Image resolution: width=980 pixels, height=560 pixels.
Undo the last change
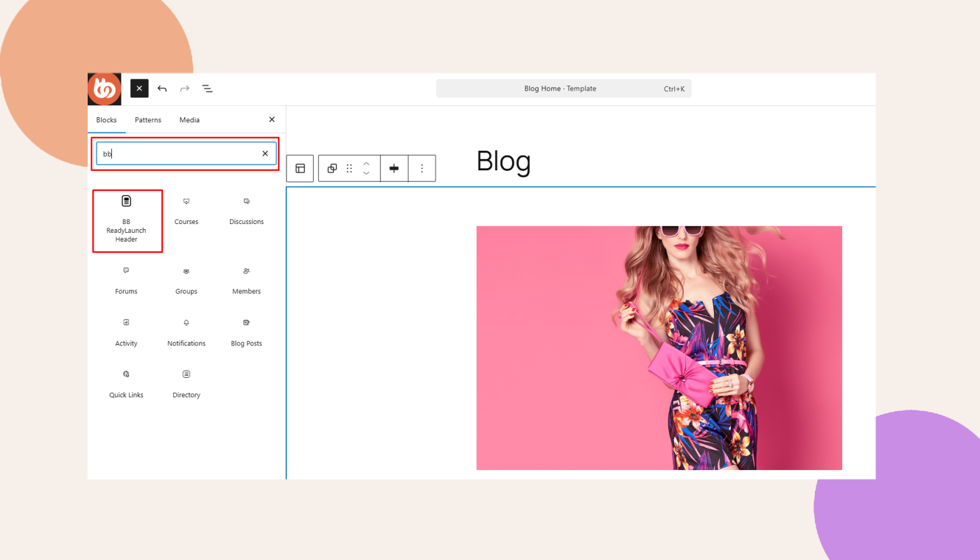point(162,88)
